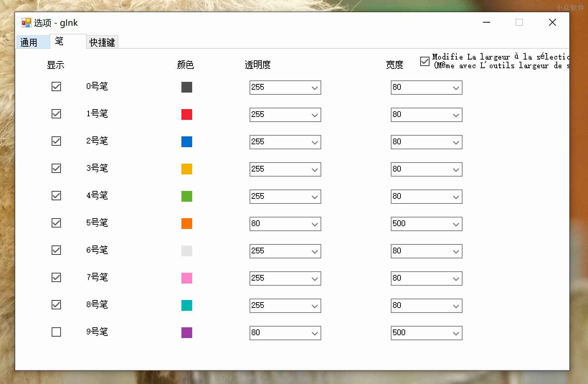
Task: Uncheck the display checkbox for 0号笔
Action: click(x=56, y=86)
